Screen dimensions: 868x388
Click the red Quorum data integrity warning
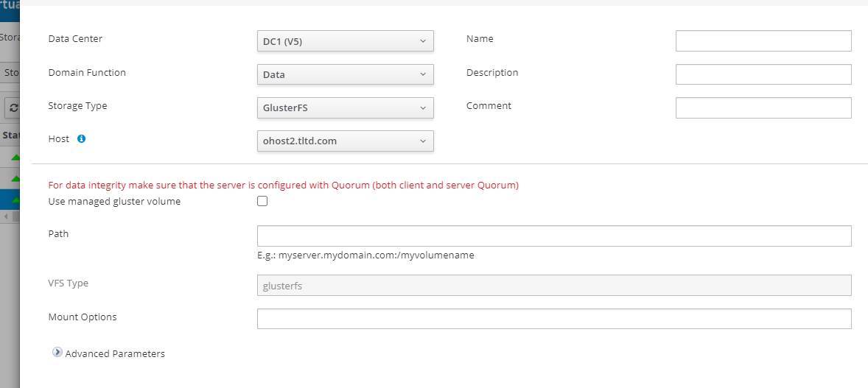[x=283, y=185]
